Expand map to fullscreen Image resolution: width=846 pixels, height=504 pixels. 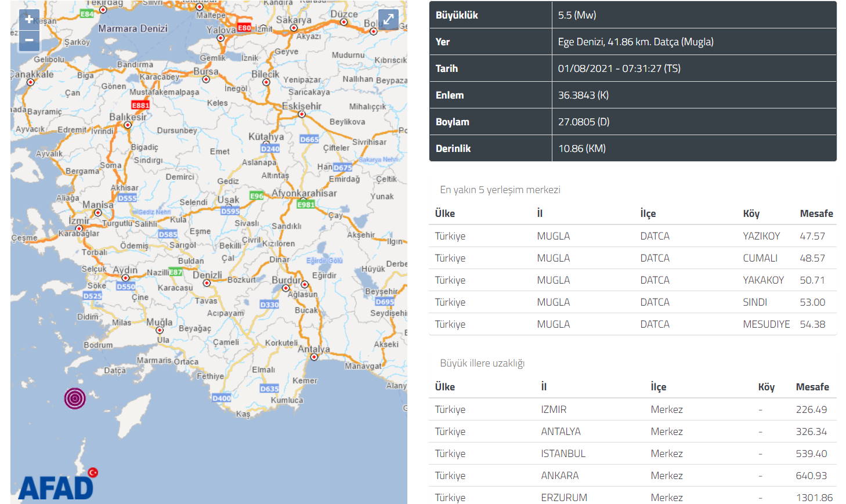pyautogui.click(x=388, y=20)
